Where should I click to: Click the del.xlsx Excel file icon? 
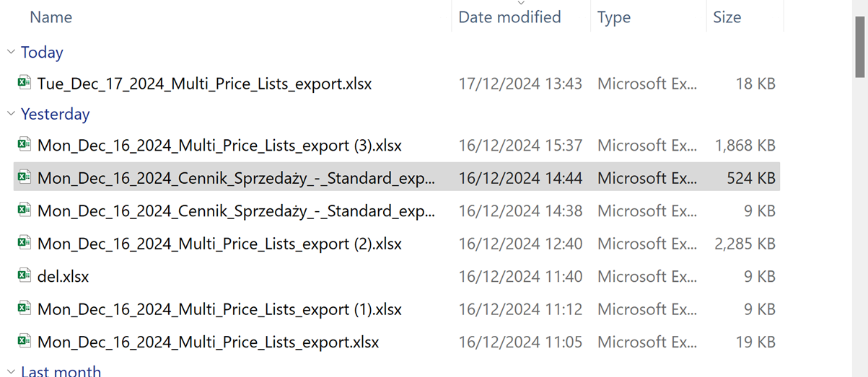point(25,275)
